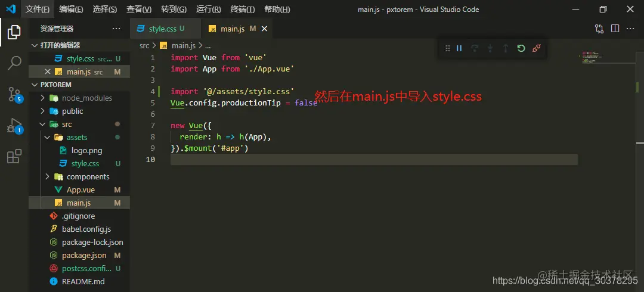
Task: Split the editor to the right
Action: (x=615, y=29)
